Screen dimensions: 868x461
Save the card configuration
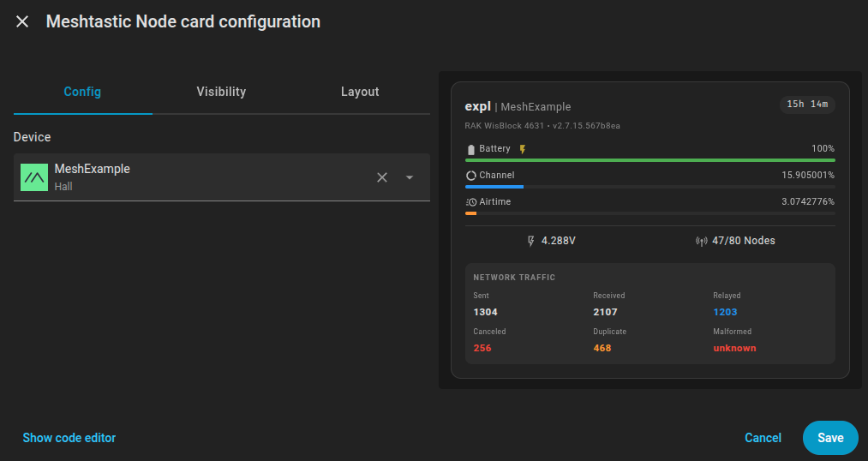830,438
